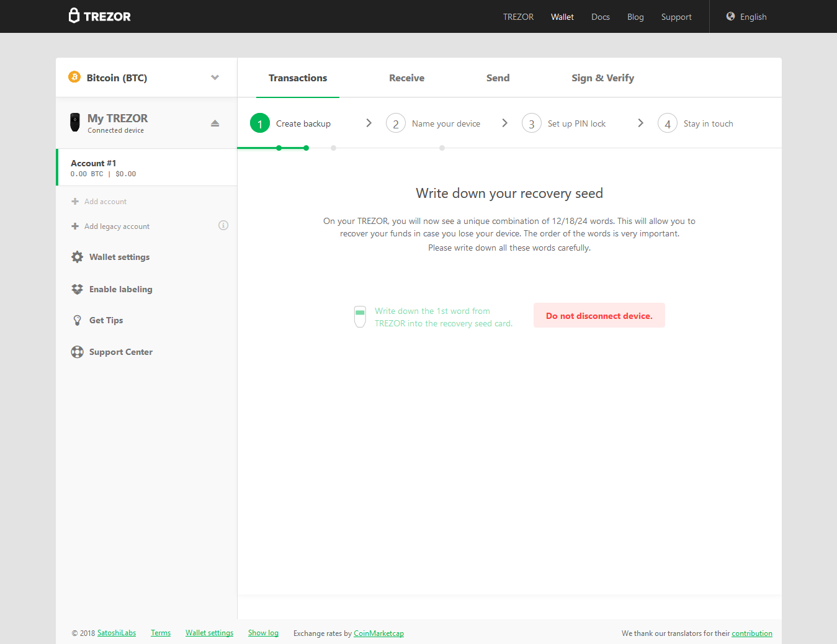Image resolution: width=837 pixels, height=644 pixels.
Task: Select My TREZOR connected device
Action: (x=117, y=123)
